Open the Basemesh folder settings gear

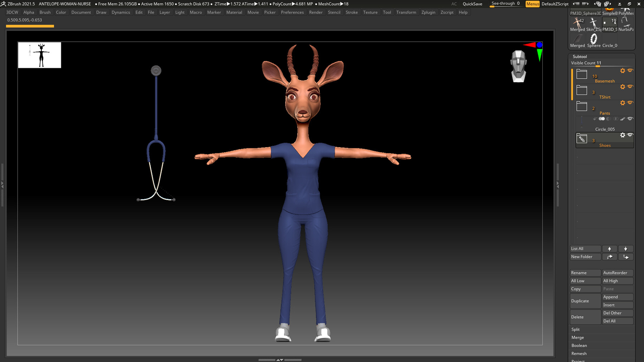pyautogui.click(x=623, y=71)
